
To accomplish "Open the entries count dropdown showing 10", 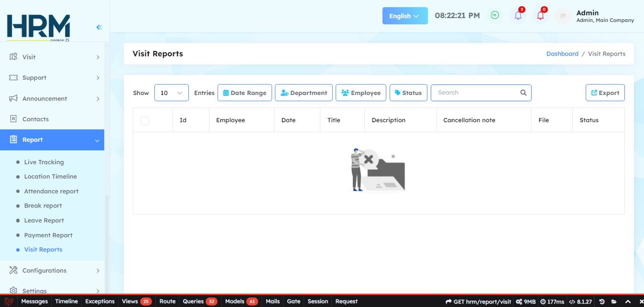I will (172, 93).
